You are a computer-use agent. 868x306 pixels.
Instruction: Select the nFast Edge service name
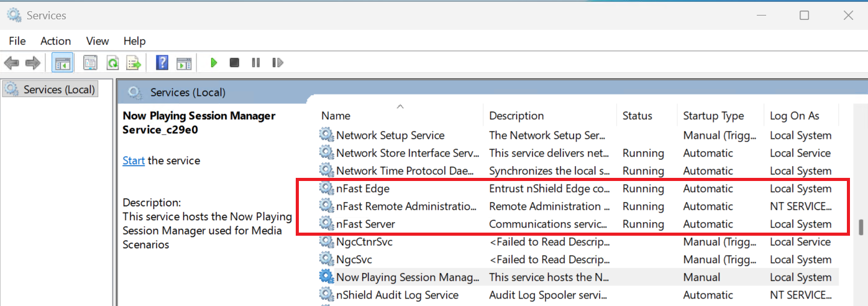coord(363,188)
